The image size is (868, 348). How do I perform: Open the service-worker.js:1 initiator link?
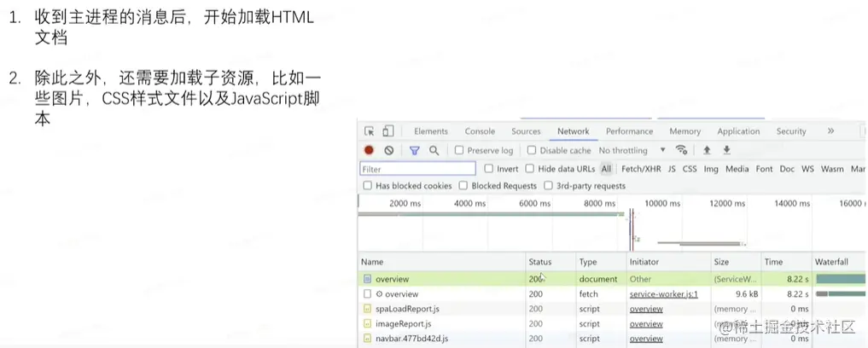[x=663, y=293]
